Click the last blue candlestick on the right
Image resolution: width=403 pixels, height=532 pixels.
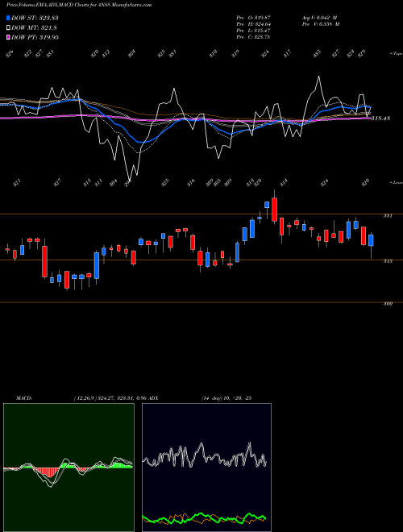[371, 240]
